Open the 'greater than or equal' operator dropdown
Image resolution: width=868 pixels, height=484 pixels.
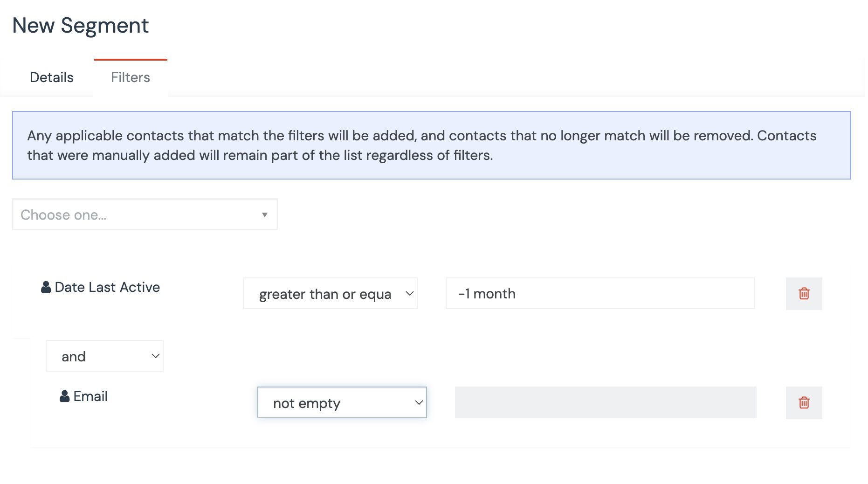point(326,294)
